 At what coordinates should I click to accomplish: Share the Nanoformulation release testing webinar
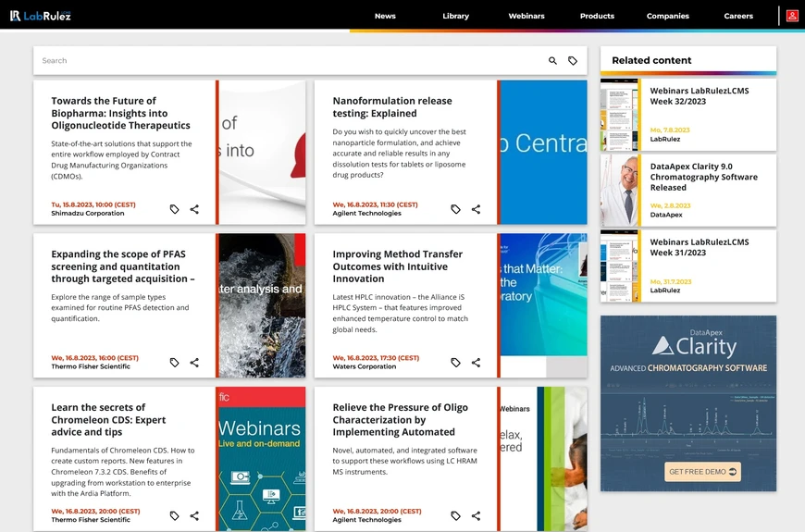476,209
